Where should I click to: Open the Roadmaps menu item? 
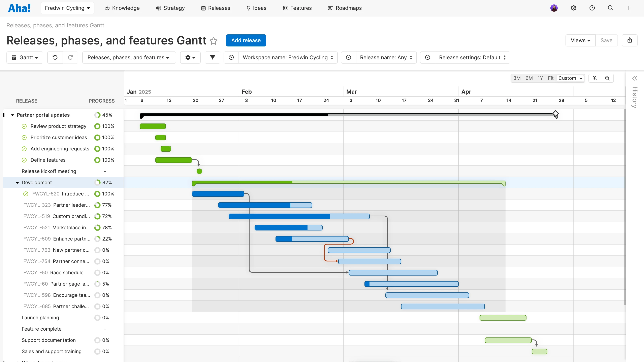pos(345,8)
